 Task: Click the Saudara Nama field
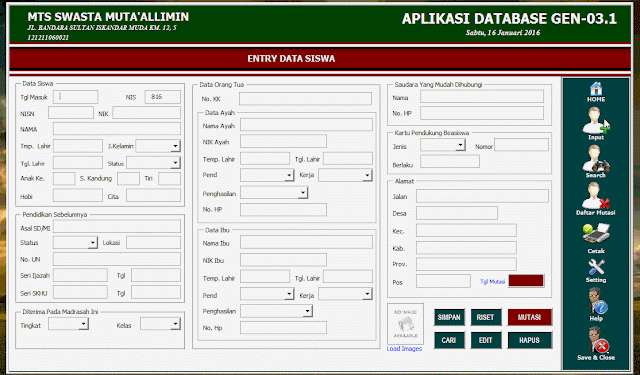(482, 97)
